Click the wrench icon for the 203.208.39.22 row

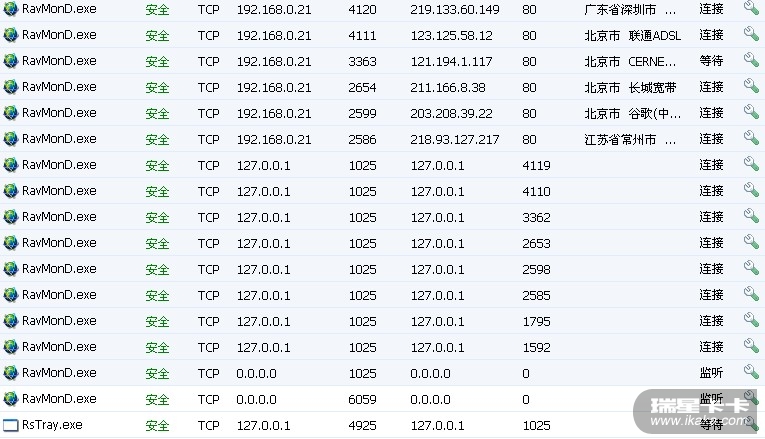tap(751, 112)
